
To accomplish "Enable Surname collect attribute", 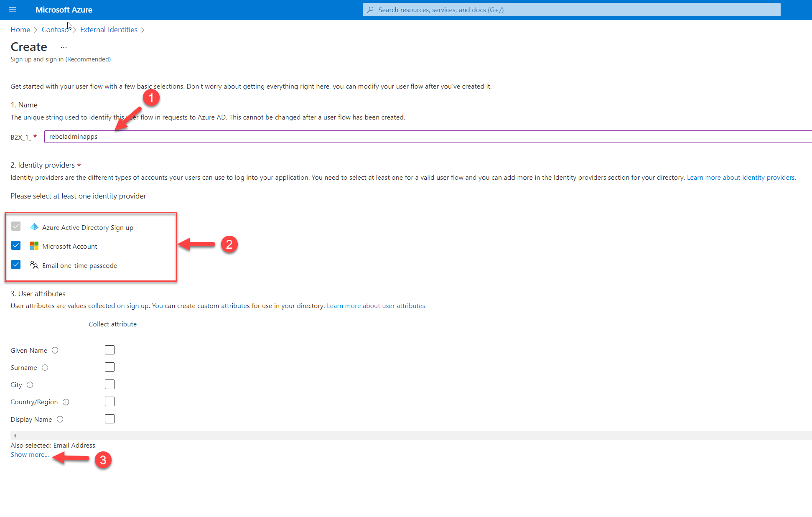I will [109, 367].
